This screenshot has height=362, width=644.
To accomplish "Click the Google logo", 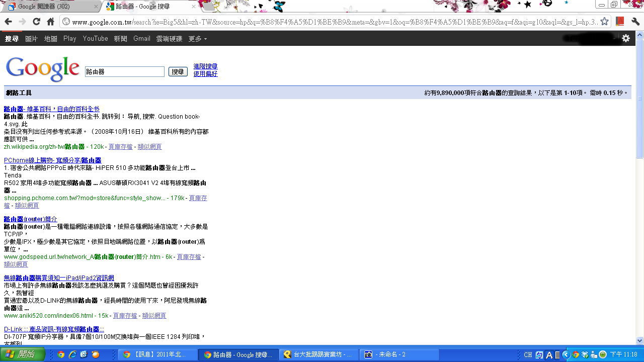I will click(x=43, y=69).
